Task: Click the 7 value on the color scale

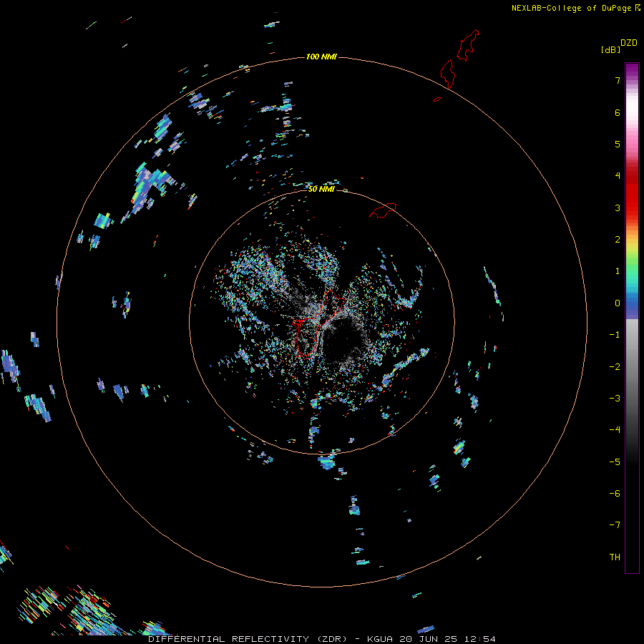Action: [618, 80]
